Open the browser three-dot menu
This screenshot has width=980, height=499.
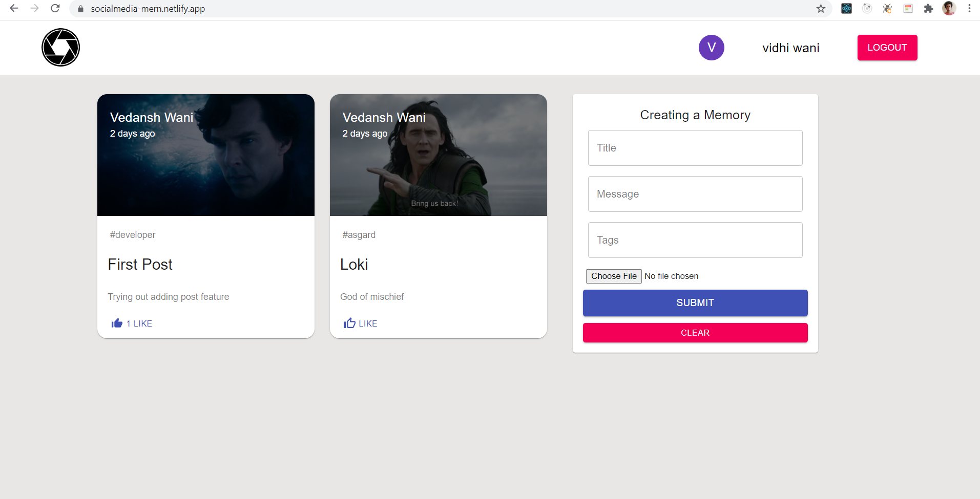(x=969, y=9)
